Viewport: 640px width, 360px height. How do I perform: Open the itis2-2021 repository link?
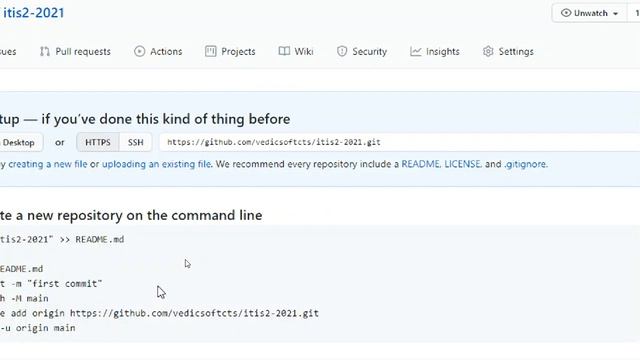[x=33, y=13]
